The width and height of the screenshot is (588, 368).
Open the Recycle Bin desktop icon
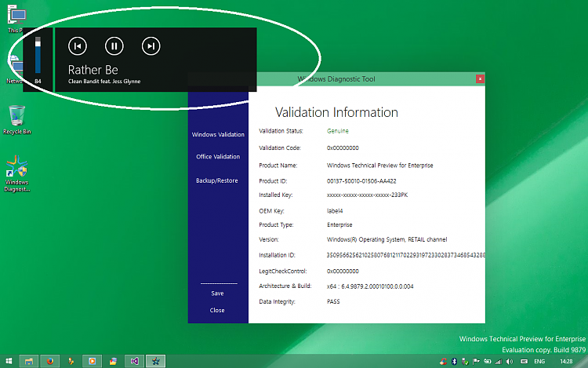[17, 120]
